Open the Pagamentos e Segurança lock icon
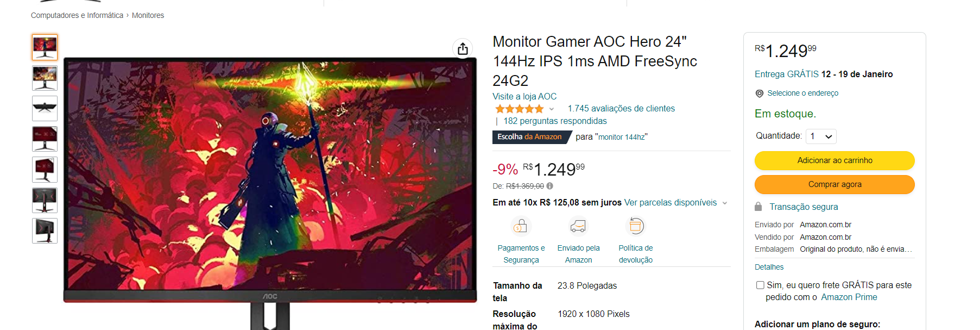 click(x=521, y=226)
